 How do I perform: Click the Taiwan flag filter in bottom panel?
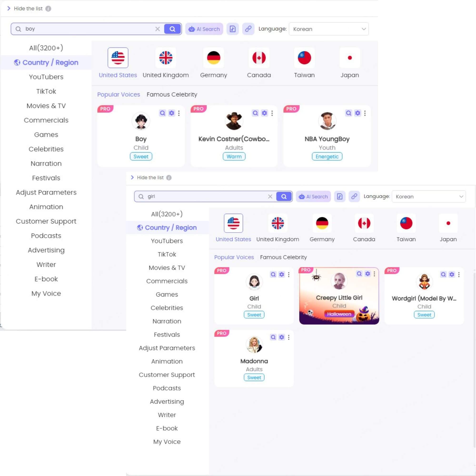[406, 223]
